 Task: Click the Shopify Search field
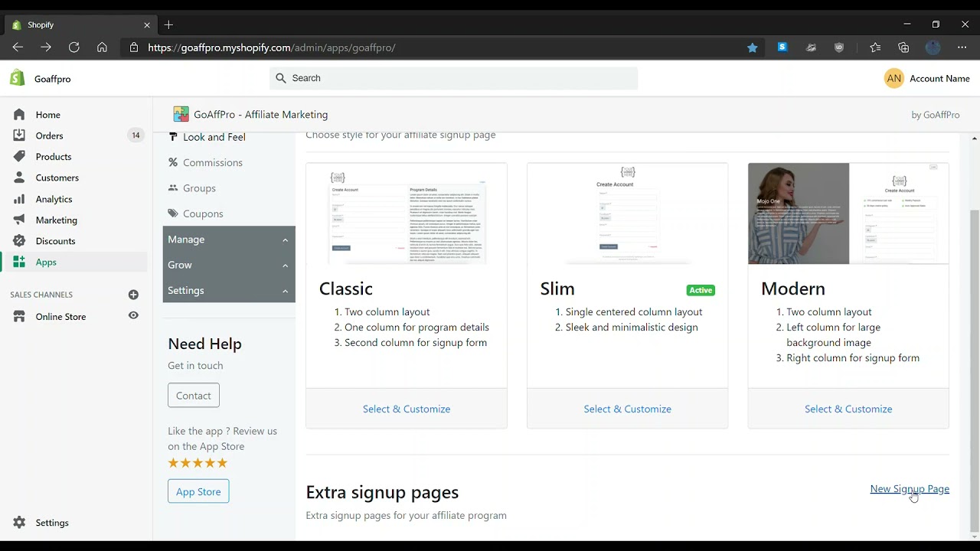pos(453,78)
